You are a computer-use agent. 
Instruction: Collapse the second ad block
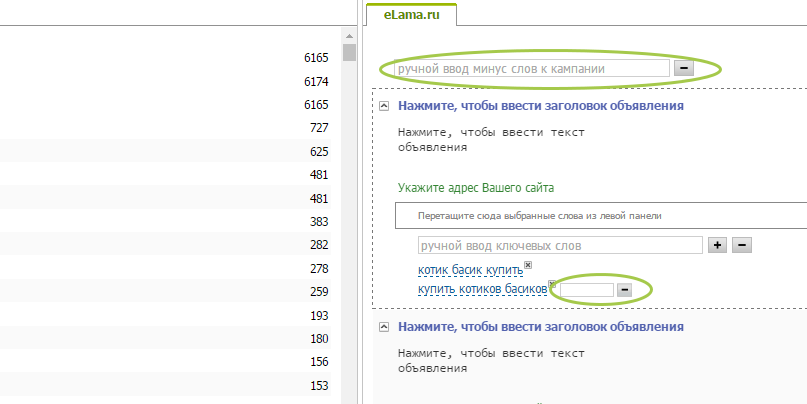(x=384, y=327)
